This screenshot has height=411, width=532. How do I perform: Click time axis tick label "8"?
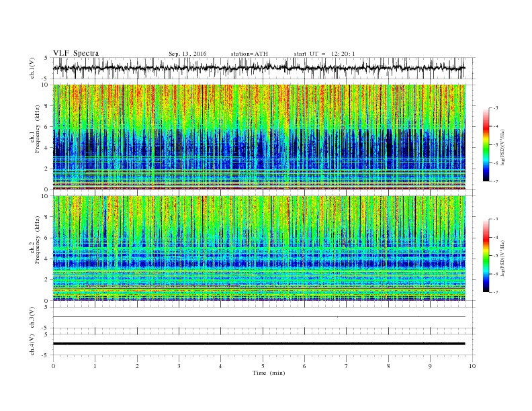tap(388, 366)
